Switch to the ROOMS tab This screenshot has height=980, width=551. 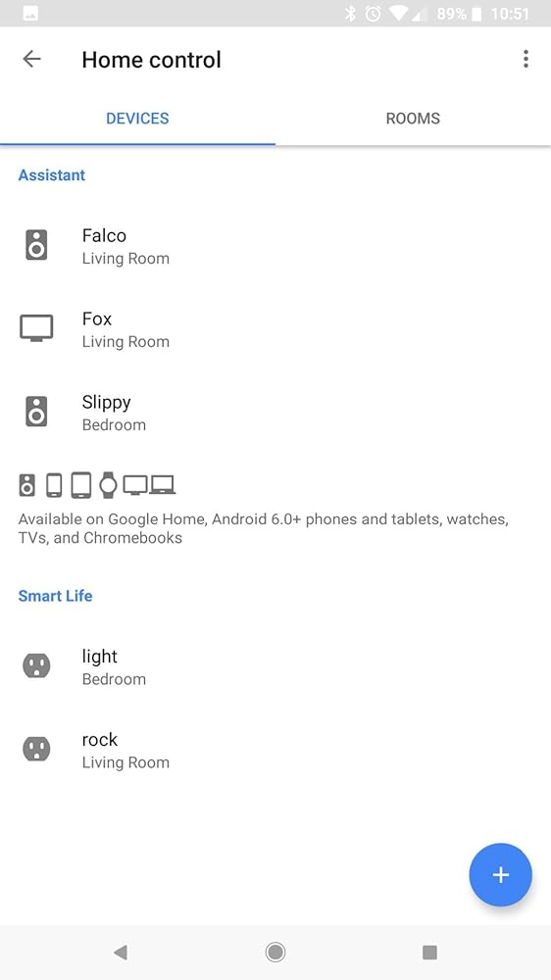[413, 119]
